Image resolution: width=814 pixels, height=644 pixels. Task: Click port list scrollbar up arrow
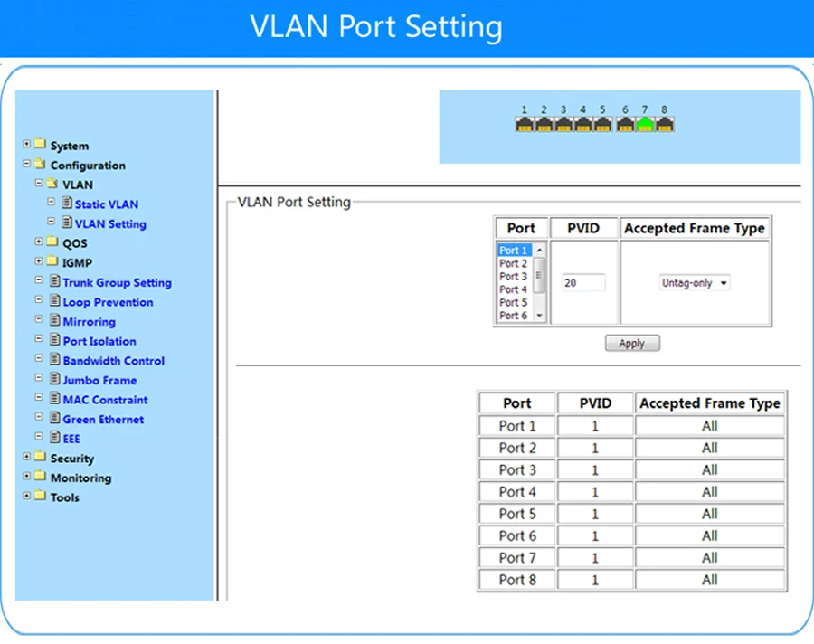tap(539, 251)
